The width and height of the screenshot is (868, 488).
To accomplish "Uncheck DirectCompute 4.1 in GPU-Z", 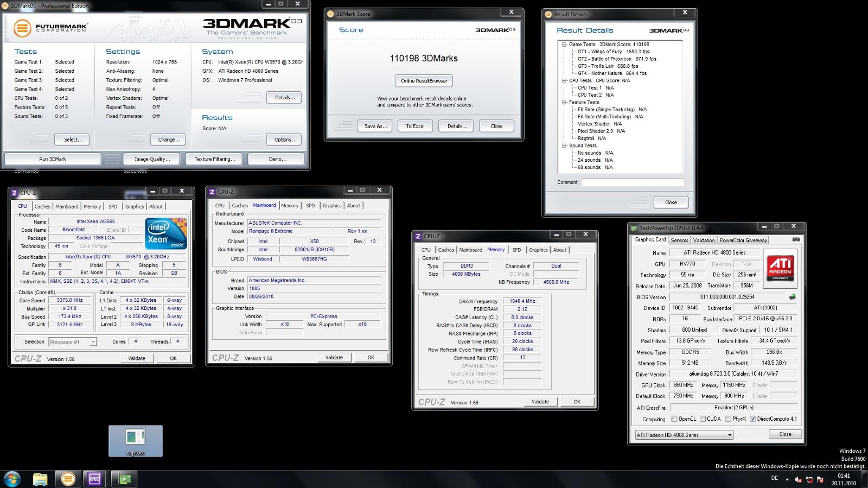I will click(752, 419).
